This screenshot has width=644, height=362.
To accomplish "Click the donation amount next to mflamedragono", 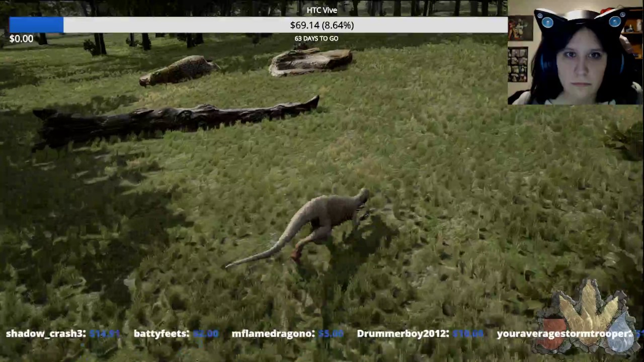I will [331, 333].
